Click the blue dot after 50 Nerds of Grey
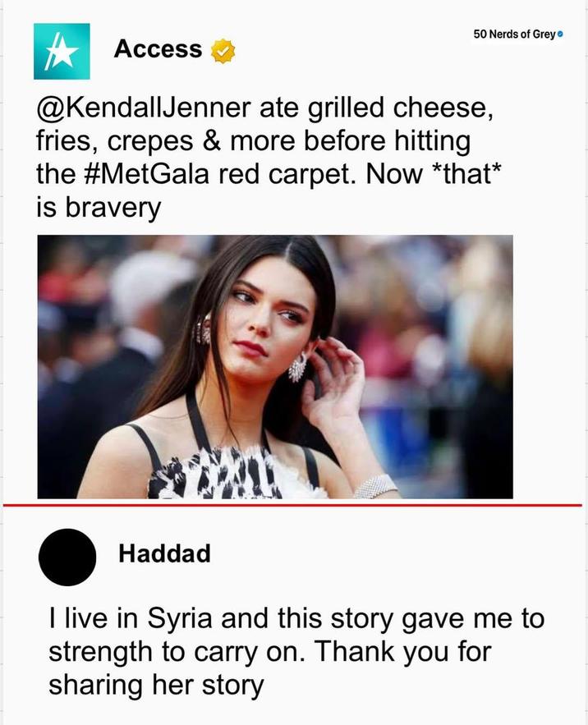This screenshot has height=725, width=588. (x=560, y=34)
